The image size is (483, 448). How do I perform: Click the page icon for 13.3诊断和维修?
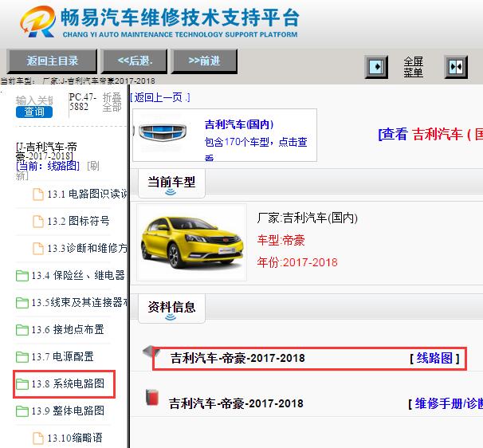pyautogui.click(x=38, y=249)
